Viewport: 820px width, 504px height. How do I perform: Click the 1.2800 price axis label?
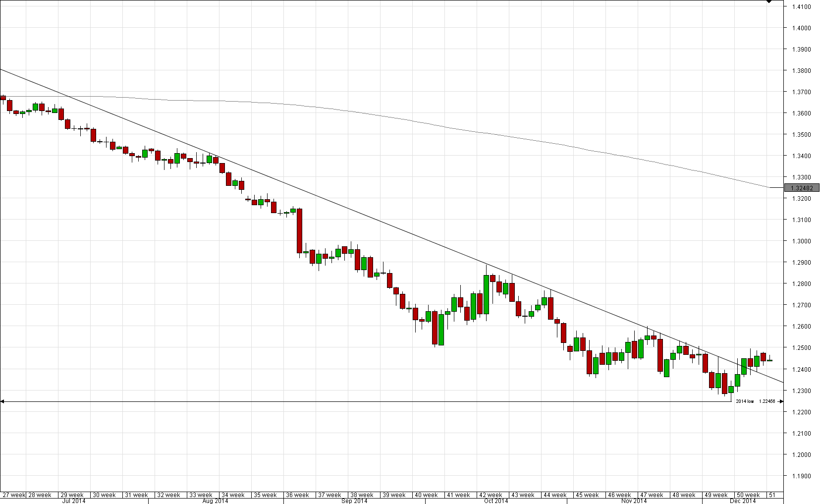[801, 283]
